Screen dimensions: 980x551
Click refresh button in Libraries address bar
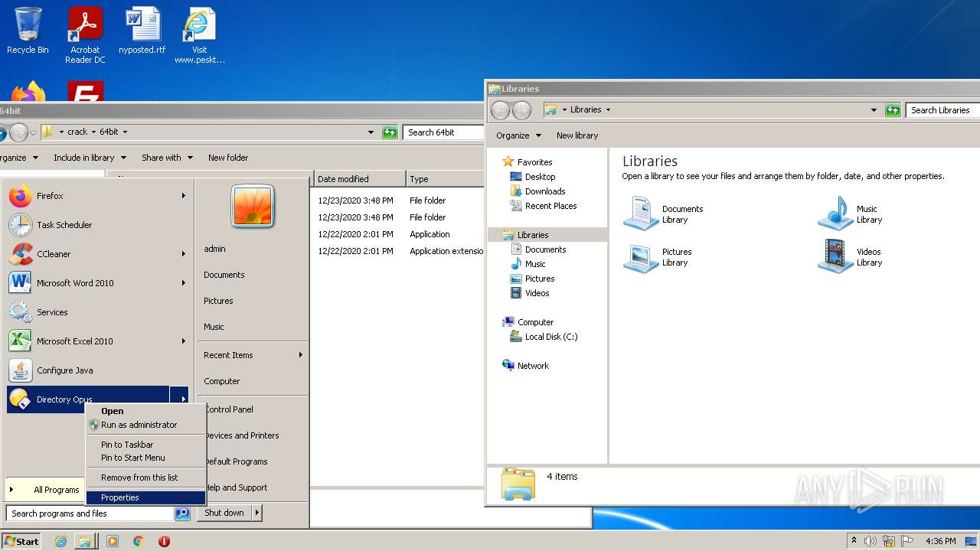(x=892, y=110)
